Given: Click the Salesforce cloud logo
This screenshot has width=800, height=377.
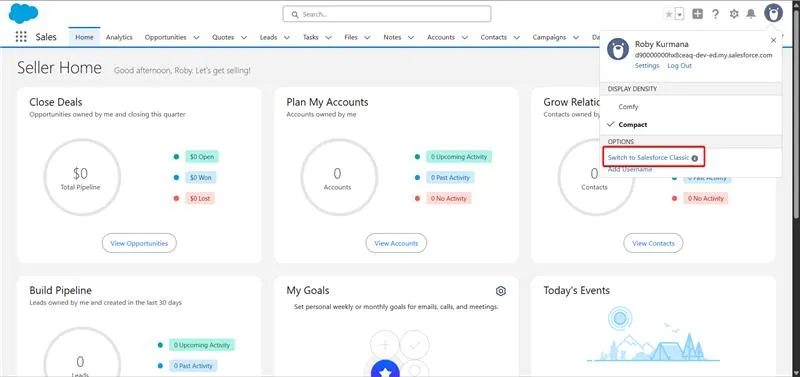Looking at the screenshot, I should [23, 13].
